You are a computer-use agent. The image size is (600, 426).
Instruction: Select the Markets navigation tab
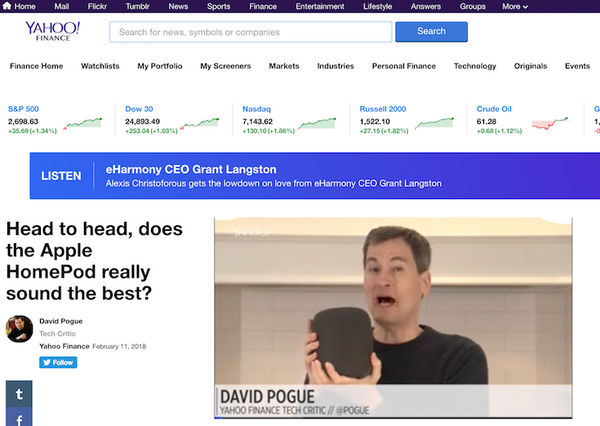284,66
